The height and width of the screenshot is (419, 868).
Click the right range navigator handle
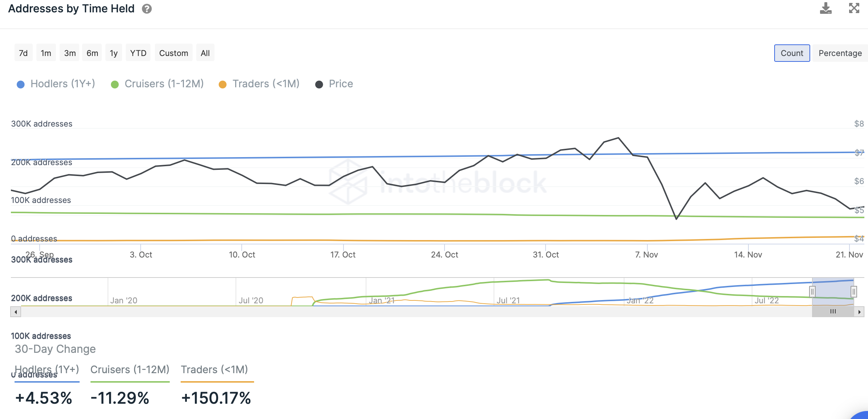[x=854, y=291]
